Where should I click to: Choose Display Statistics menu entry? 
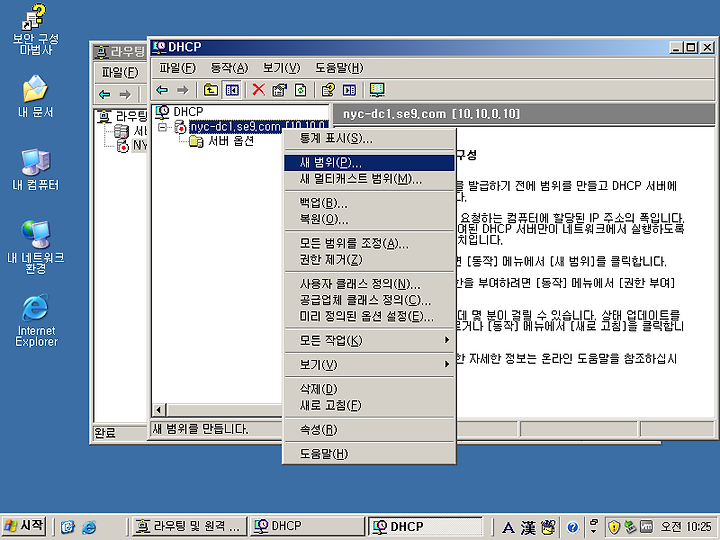pos(369,138)
